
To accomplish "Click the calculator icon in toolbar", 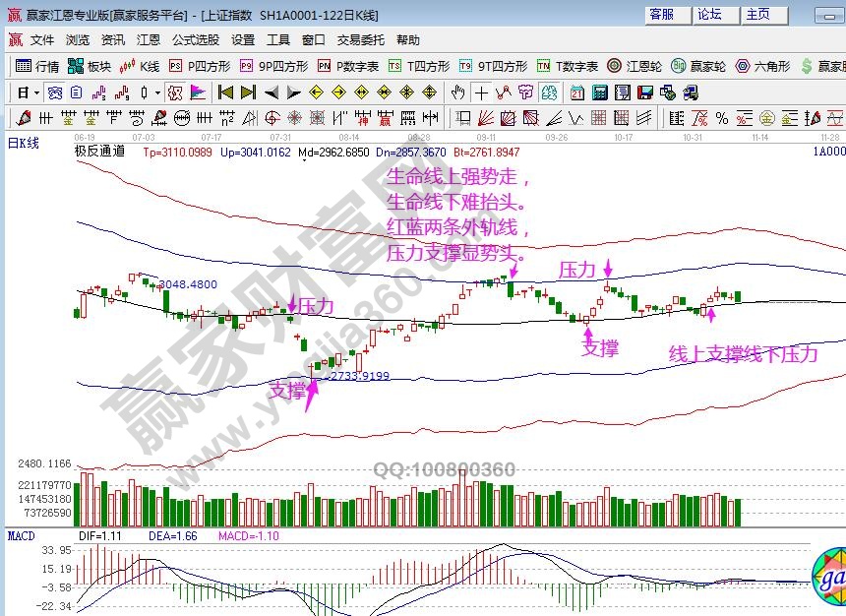I will (598, 92).
